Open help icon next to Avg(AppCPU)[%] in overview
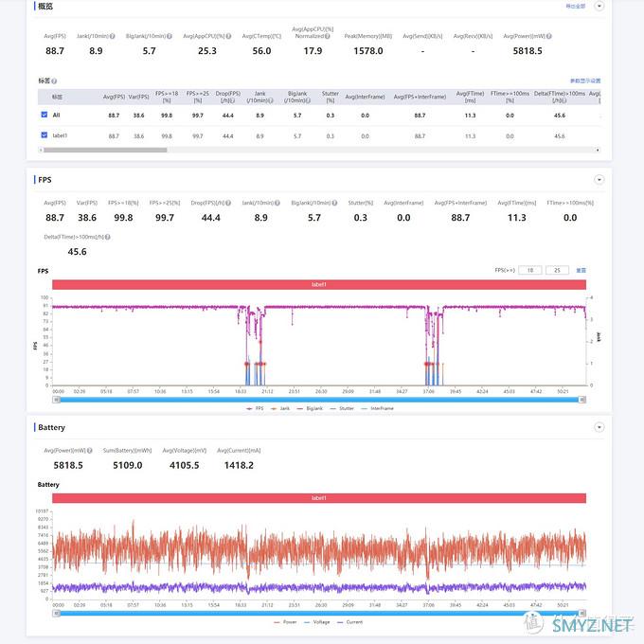Image resolution: width=644 pixels, height=644 pixels. point(228,36)
